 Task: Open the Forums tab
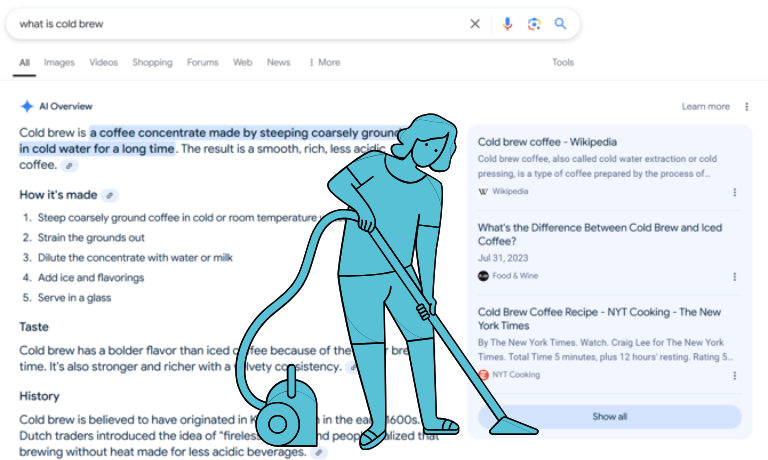click(202, 62)
